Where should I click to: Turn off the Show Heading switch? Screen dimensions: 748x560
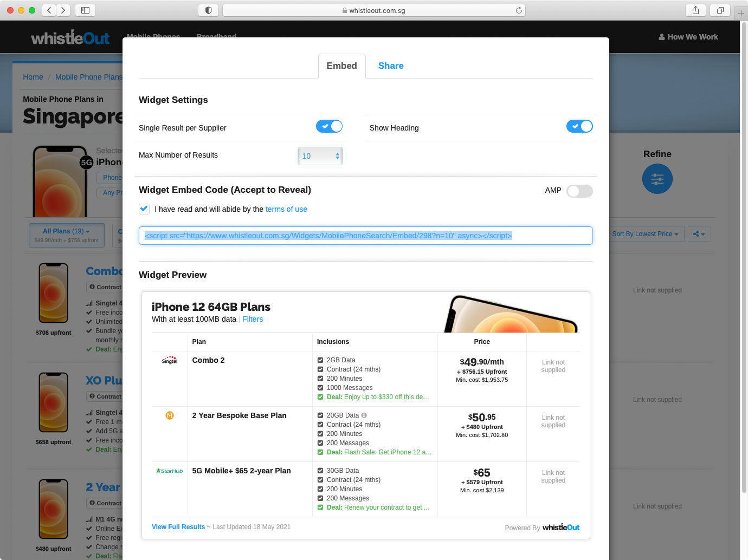pos(579,127)
